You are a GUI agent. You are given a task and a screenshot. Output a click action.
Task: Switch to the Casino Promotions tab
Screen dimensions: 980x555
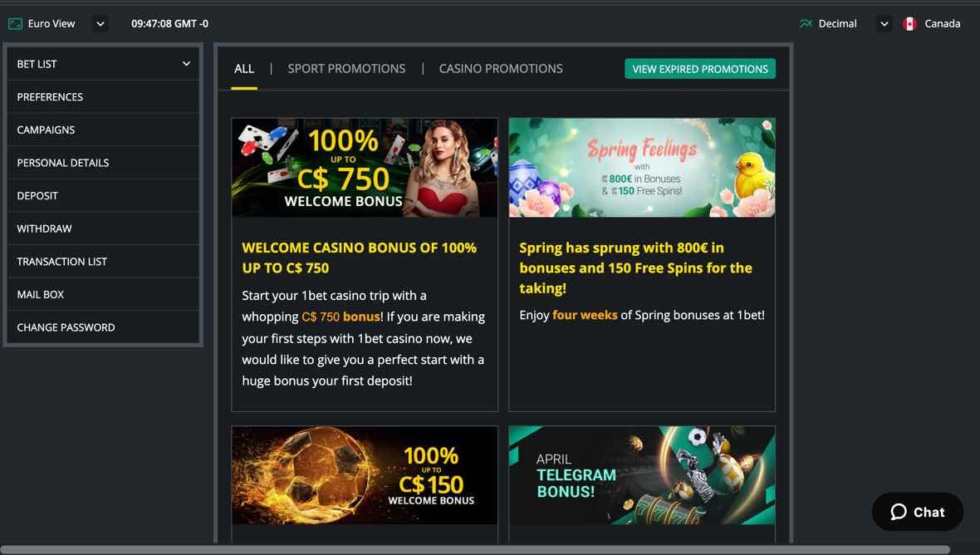tap(501, 69)
